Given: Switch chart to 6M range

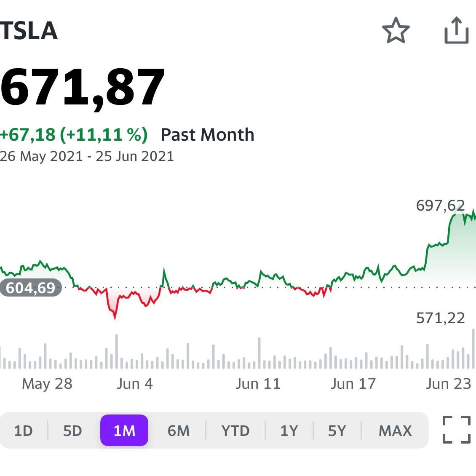Looking at the screenshot, I should point(178,431).
